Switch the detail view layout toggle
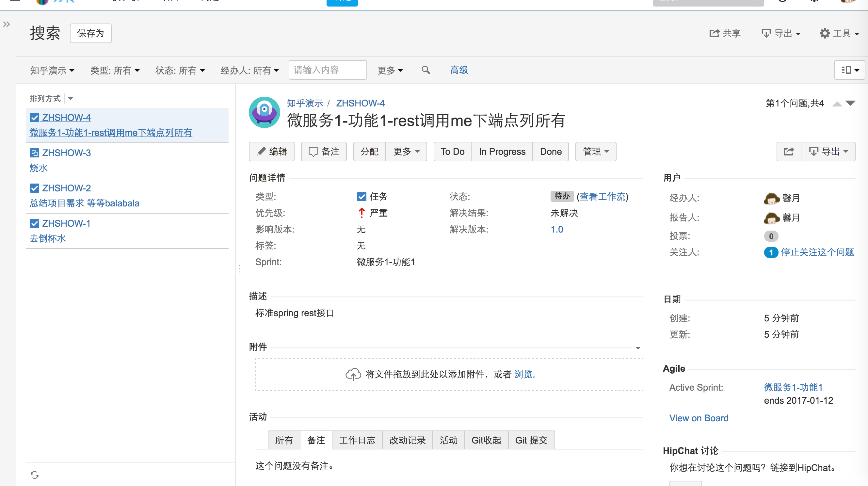Screen dimensions: 868x486 (849, 70)
